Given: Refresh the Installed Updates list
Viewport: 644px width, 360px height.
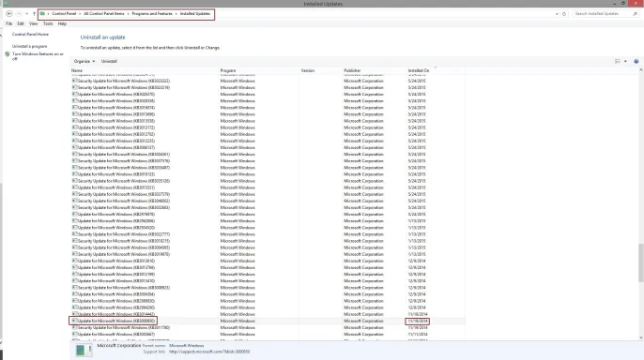Looking at the screenshot, I should coord(564,14).
